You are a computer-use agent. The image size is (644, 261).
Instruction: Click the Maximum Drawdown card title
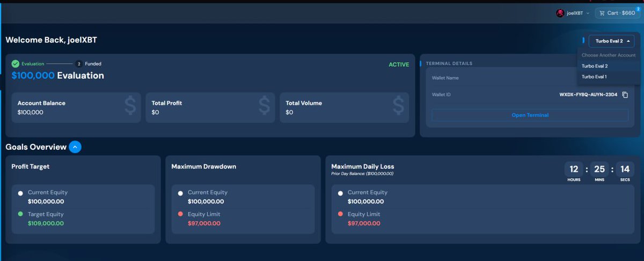pos(204,166)
